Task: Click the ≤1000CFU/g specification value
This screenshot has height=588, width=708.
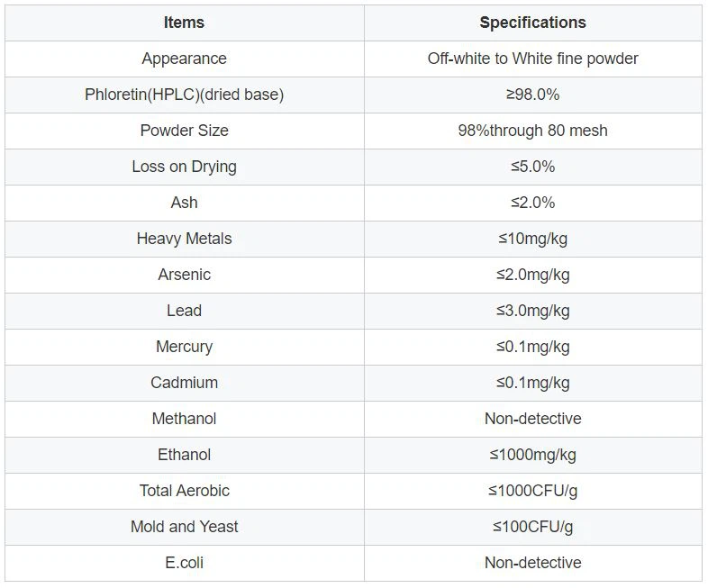Action: [x=532, y=491]
